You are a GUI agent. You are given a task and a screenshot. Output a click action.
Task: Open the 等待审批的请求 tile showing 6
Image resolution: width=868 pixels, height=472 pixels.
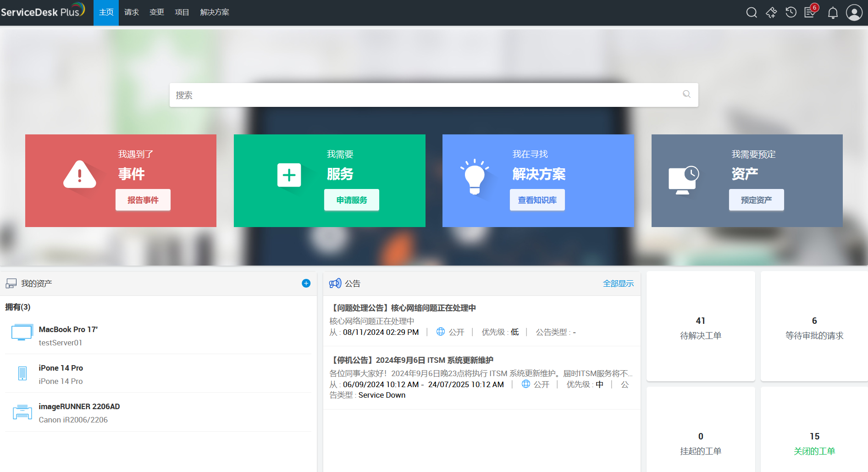[814, 326]
